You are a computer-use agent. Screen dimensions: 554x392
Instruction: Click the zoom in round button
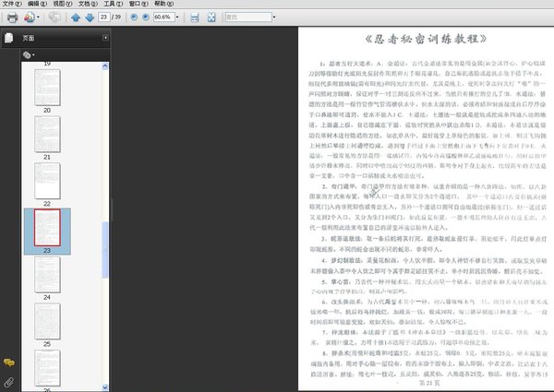pyautogui.click(x=146, y=17)
